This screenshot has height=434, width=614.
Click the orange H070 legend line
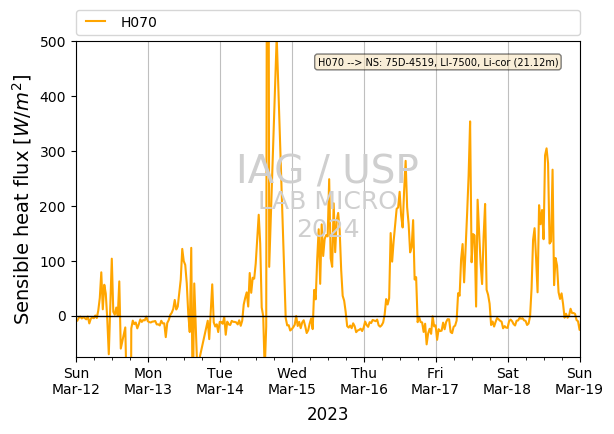click(x=96, y=22)
